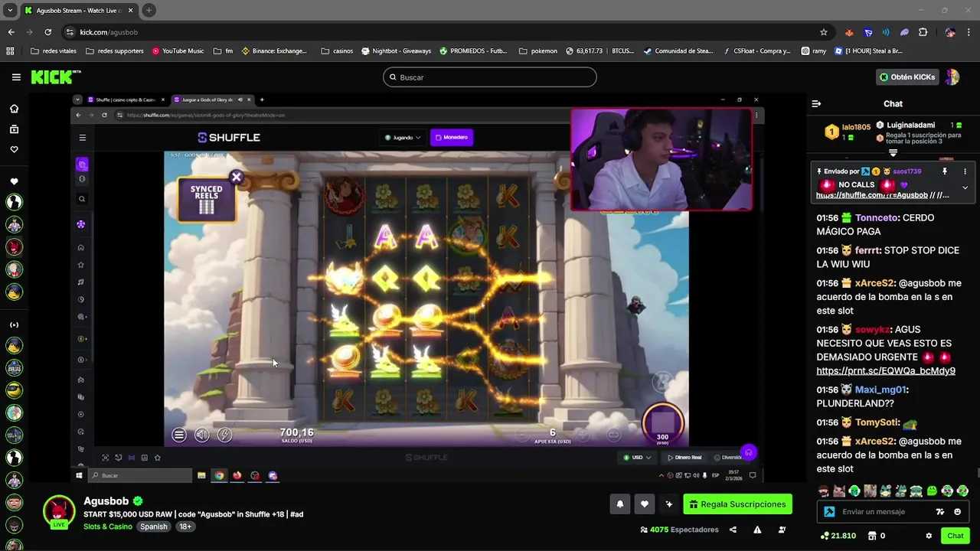Open a new Chrome tab

pyautogui.click(x=149, y=11)
